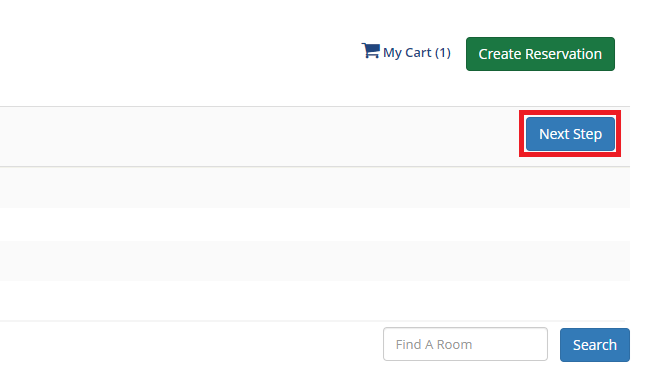The width and height of the screenshot is (645, 371).
Task: Continue by clicking Next Step
Action: [x=570, y=134]
